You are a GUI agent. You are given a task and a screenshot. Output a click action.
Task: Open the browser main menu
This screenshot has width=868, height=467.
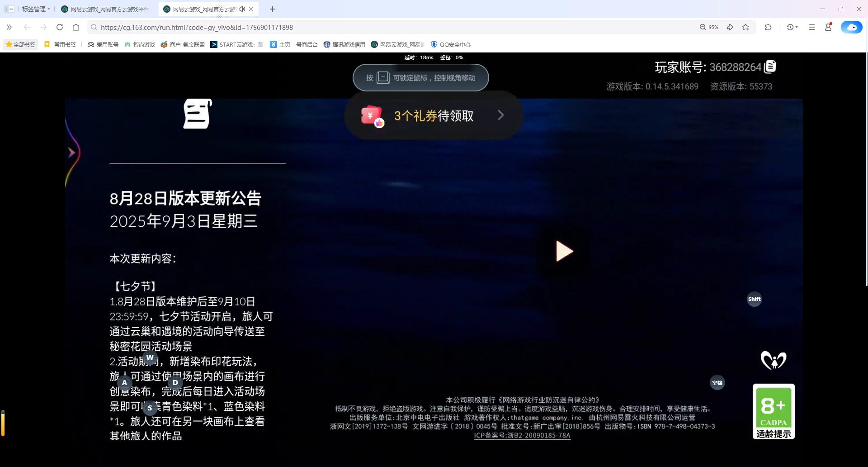point(812,27)
